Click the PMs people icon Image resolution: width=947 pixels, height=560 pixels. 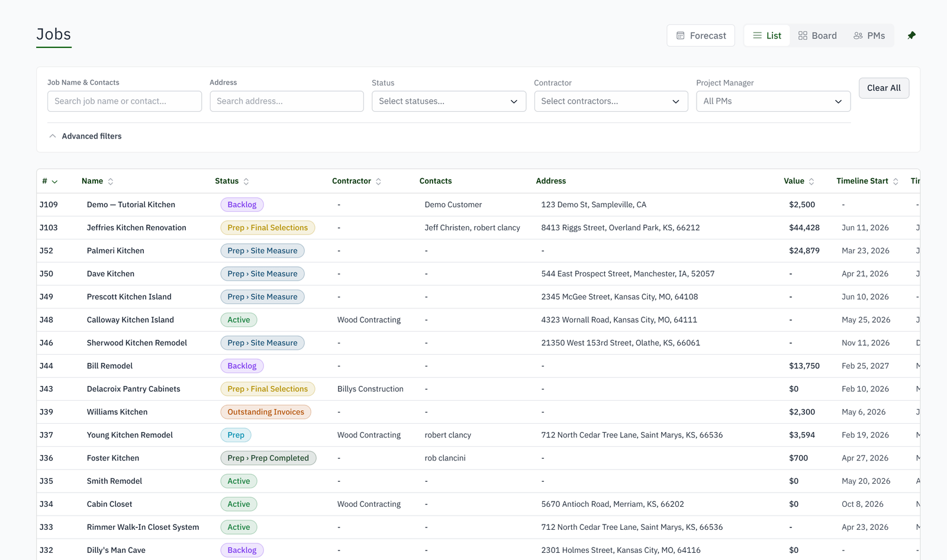[858, 36]
